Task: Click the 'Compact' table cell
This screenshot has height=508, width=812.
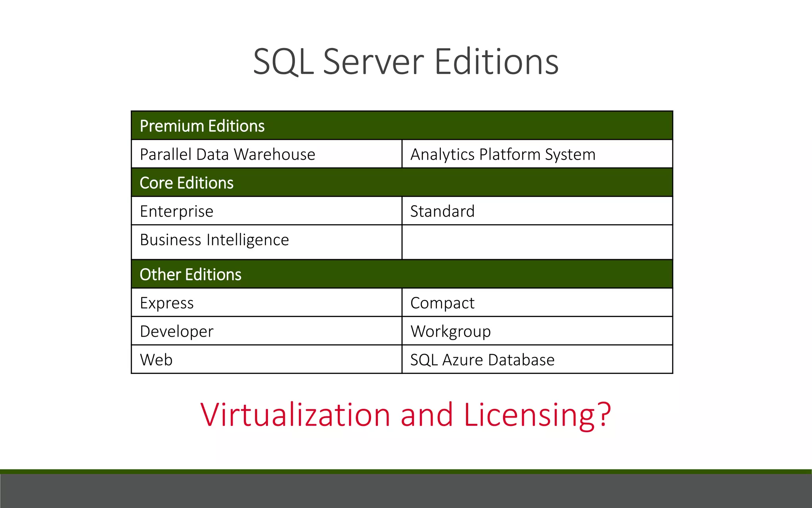Action: [537, 302]
